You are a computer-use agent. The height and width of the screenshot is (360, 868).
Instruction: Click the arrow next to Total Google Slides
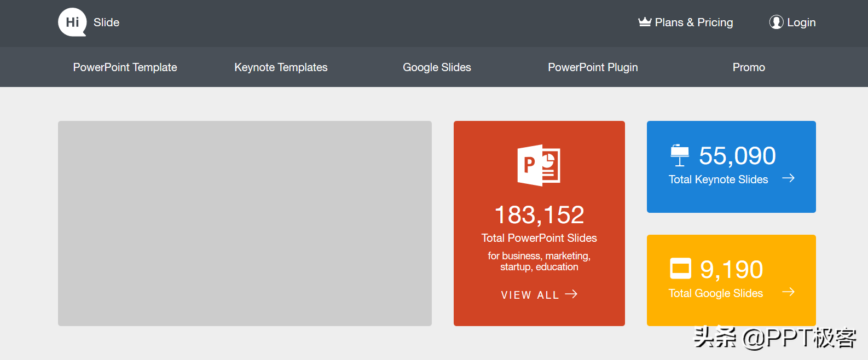tap(788, 292)
